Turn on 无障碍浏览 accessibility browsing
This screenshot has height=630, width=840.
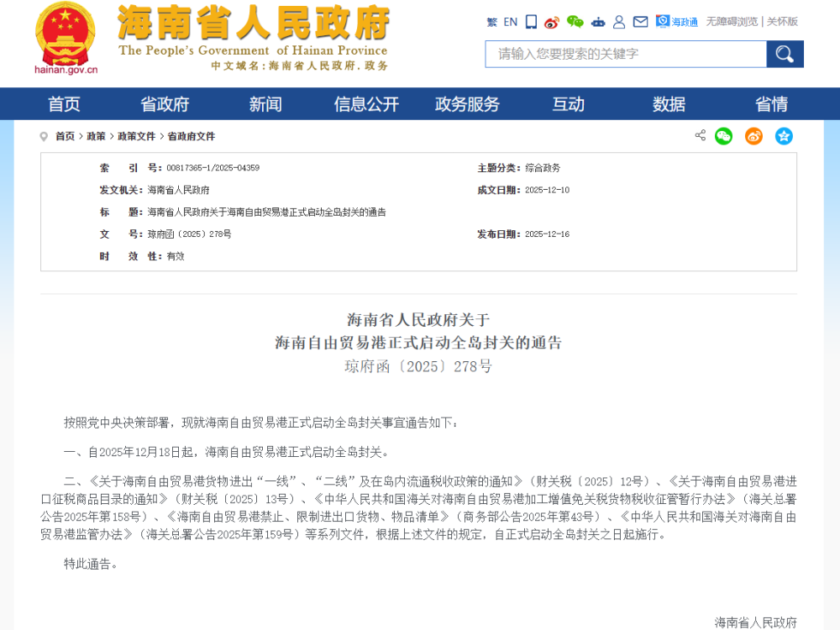tap(731, 22)
